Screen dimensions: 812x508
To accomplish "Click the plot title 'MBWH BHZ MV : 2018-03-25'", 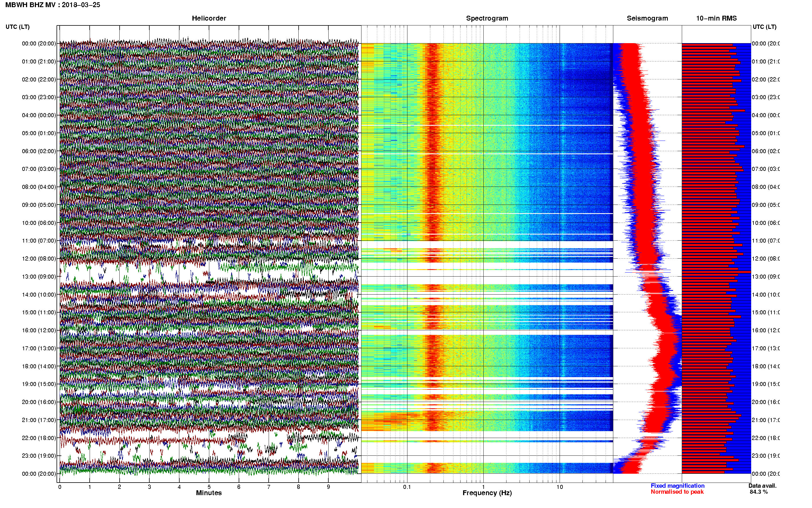I will [53, 5].
